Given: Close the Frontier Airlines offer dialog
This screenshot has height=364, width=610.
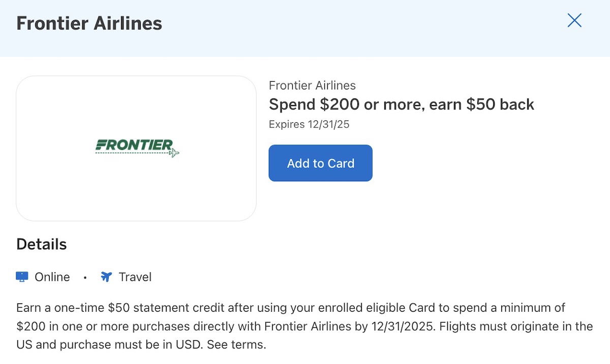Looking at the screenshot, I should click(x=574, y=20).
